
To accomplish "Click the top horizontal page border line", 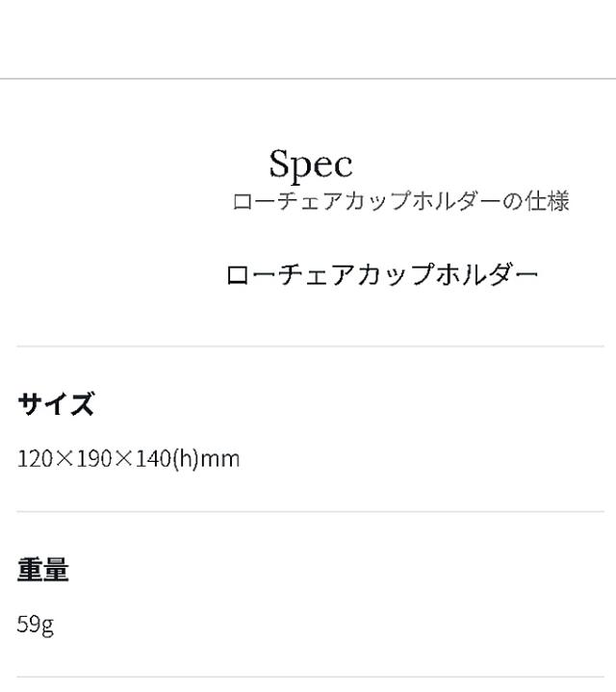I will [x=308, y=79].
